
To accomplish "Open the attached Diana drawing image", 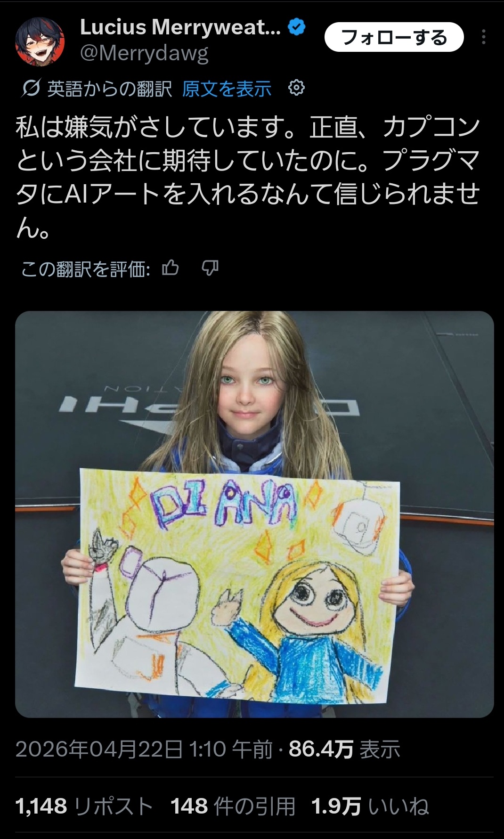I will pyautogui.click(x=254, y=514).
